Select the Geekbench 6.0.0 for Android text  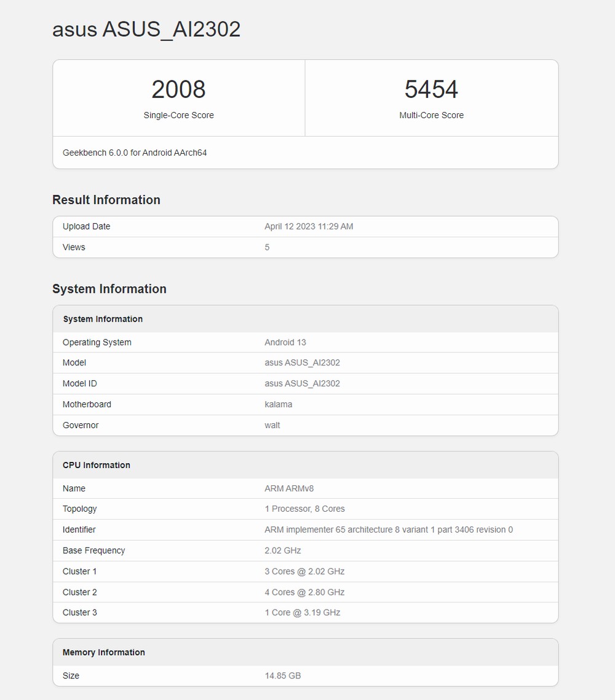(135, 153)
